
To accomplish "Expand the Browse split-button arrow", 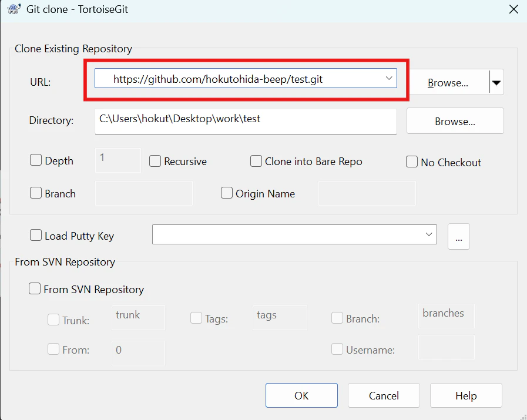I will click(x=496, y=82).
